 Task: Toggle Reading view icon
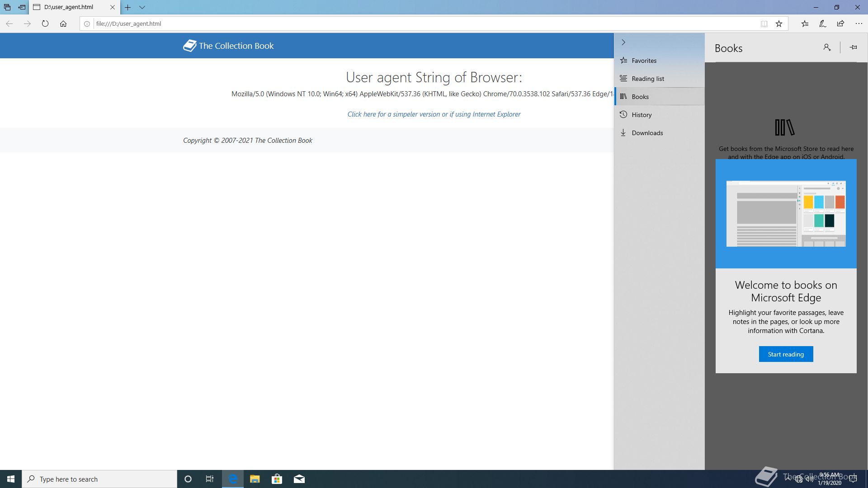pyautogui.click(x=764, y=24)
